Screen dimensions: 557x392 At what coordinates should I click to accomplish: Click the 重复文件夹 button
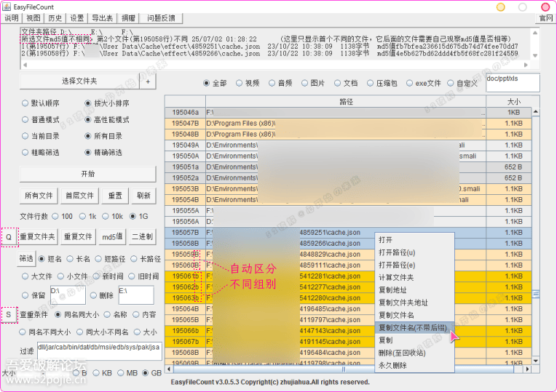[37, 236]
